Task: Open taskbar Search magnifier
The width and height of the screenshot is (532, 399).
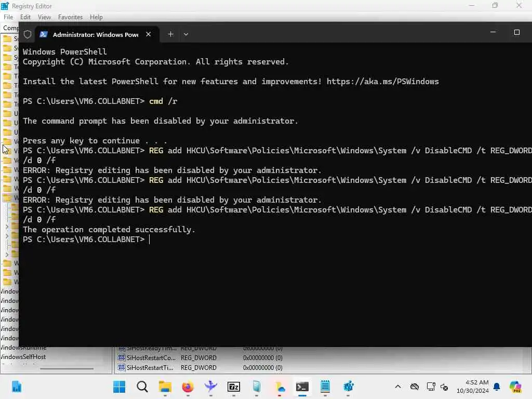Action: (142, 387)
